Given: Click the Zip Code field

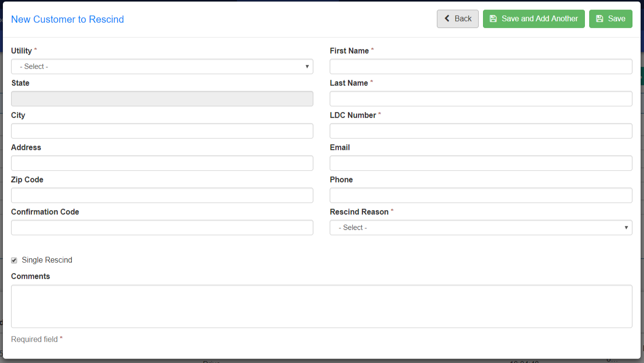Looking at the screenshot, I should [162, 195].
